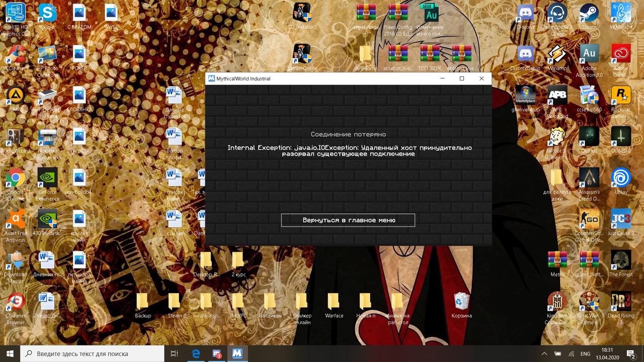Open Discord taskbar icon with notification
This screenshot has height=362, width=644.
217,353
